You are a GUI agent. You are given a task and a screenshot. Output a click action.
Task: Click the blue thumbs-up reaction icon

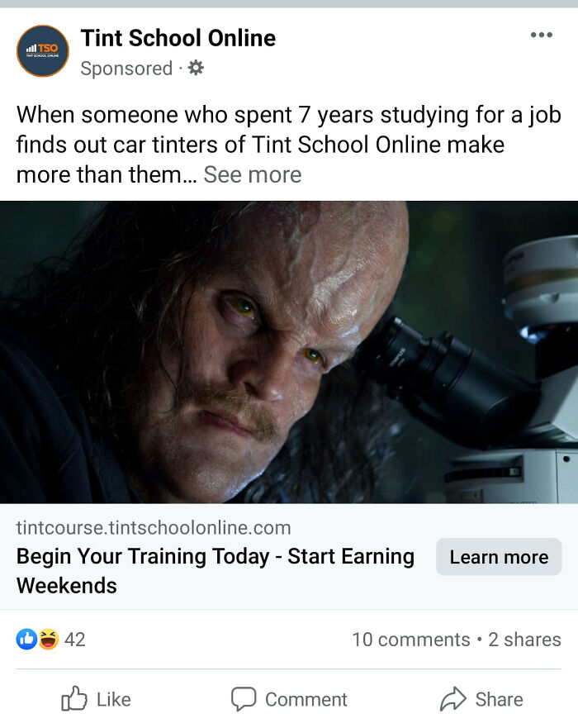coord(27,640)
